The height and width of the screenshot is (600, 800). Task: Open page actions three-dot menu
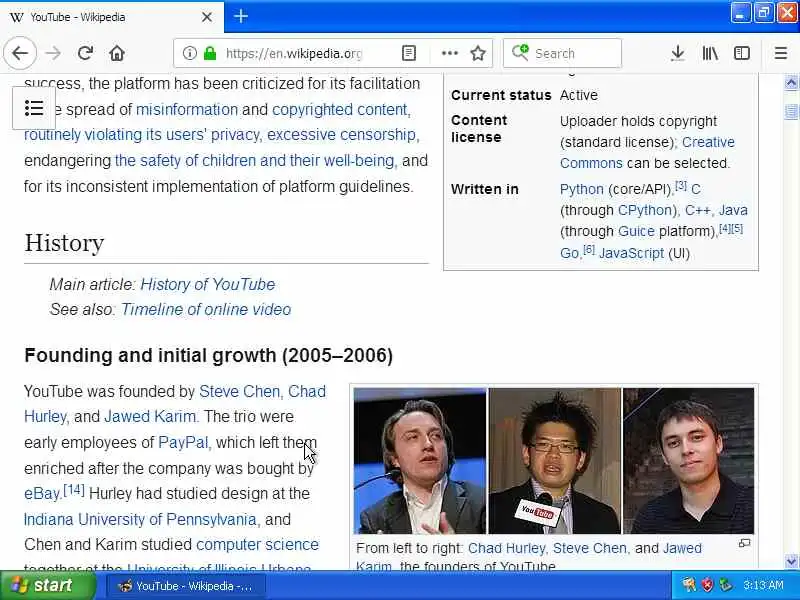tap(449, 53)
